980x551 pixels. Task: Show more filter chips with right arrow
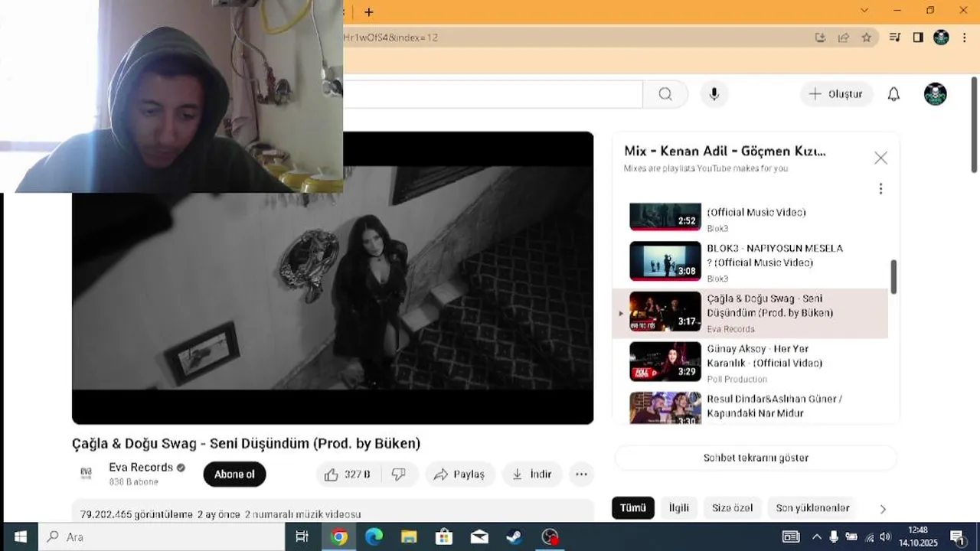[x=883, y=509]
